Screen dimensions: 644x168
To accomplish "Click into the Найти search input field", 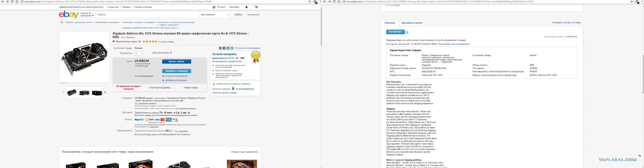I will click(148, 15).
